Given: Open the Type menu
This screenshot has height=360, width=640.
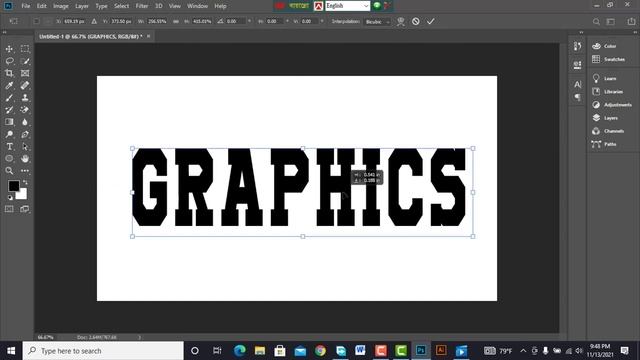Looking at the screenshot, I should (x=101, y=6).
